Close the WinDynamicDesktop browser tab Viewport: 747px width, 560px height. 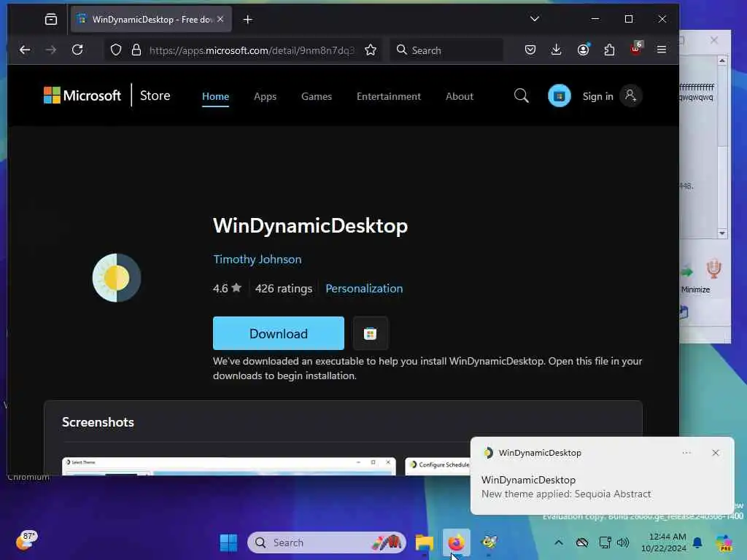[220, 19]
